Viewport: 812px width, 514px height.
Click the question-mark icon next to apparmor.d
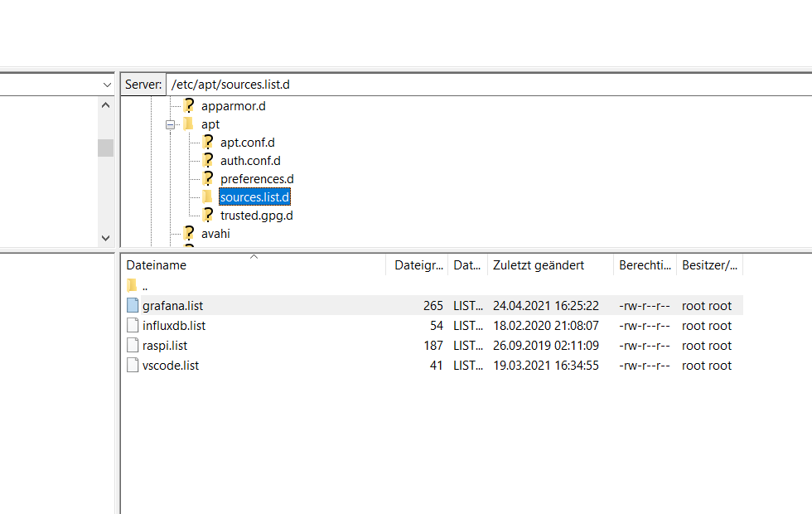(x=188, y=105)
